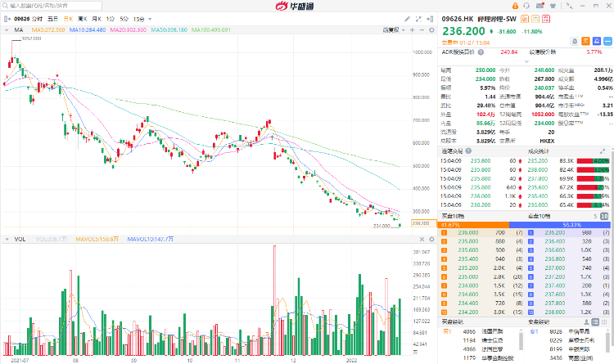Click the current price tag 236.200 on axis
The image size is (614, 364).
click(x=424, y=223)
